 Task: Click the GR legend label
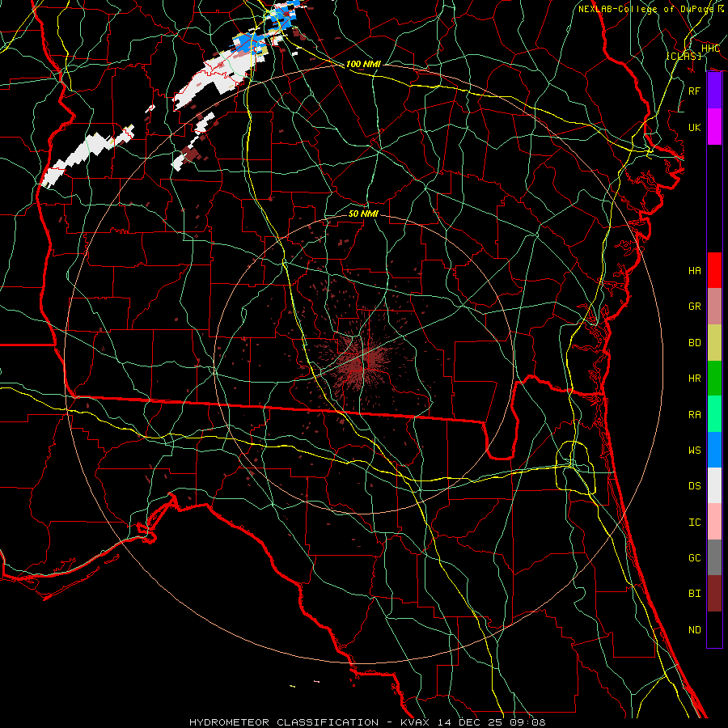[x=695, y=307]
